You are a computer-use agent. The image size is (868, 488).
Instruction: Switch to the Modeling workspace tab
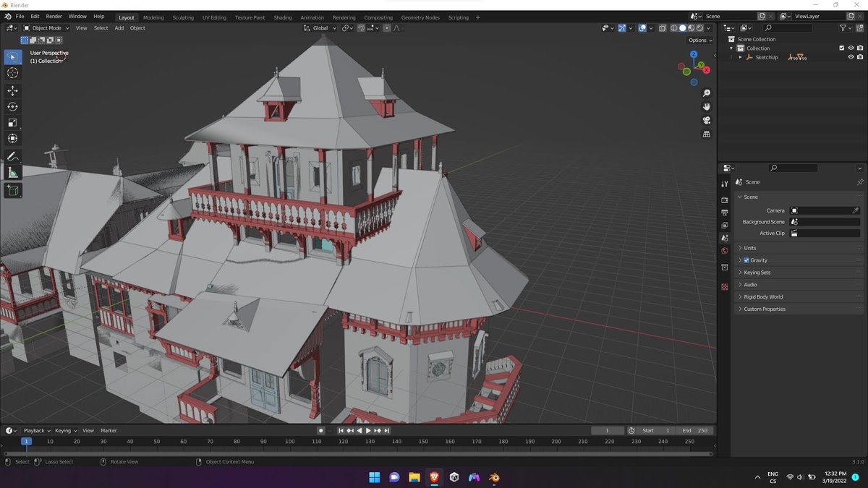[x=153, y=17]
